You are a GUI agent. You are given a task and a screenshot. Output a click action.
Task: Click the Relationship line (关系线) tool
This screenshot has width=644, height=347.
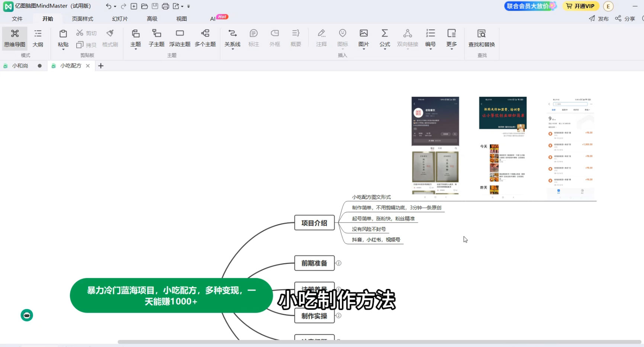232,38
